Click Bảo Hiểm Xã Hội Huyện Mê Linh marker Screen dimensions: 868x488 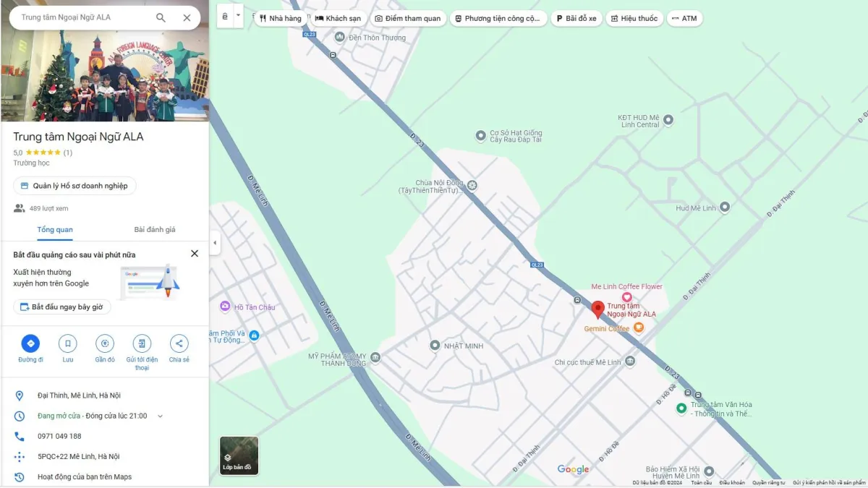click(x=709, y=471)
